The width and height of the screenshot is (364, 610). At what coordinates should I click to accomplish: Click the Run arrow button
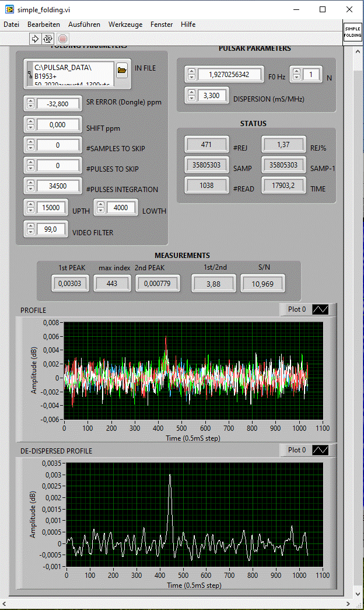click(x=35, y=39)
